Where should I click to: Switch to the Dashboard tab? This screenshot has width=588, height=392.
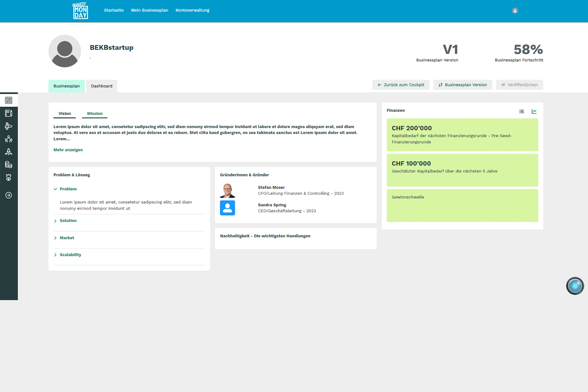pyautogui.click(x=102, y=86)
